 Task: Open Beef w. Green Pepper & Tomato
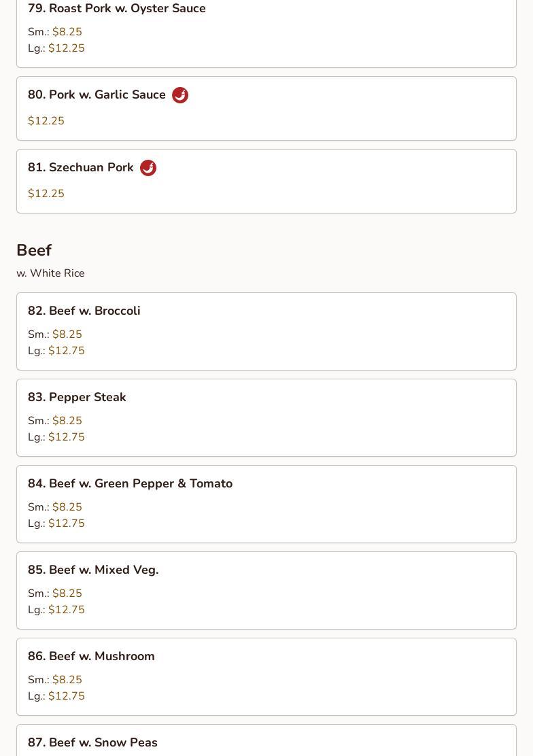click(x=130, y=484)
